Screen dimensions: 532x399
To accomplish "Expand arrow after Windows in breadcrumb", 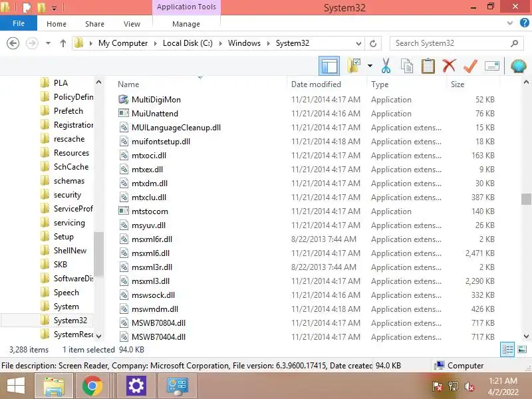I will (269, 43).
